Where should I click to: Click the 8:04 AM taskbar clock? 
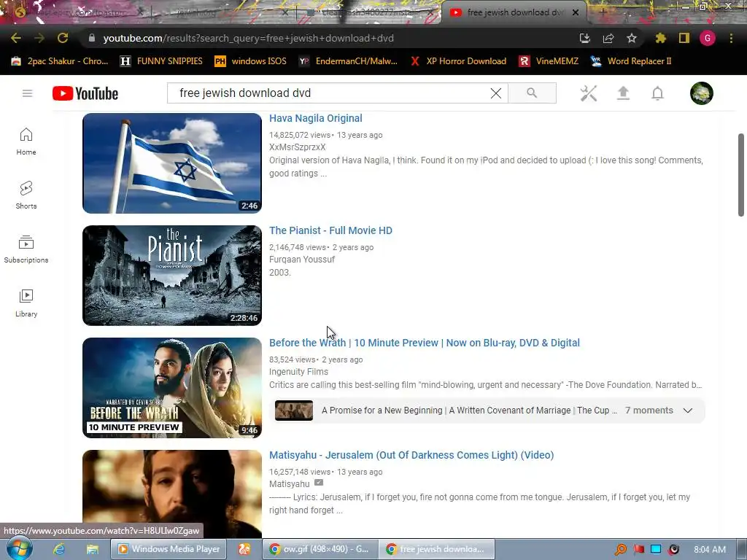(x=710, y=550)
